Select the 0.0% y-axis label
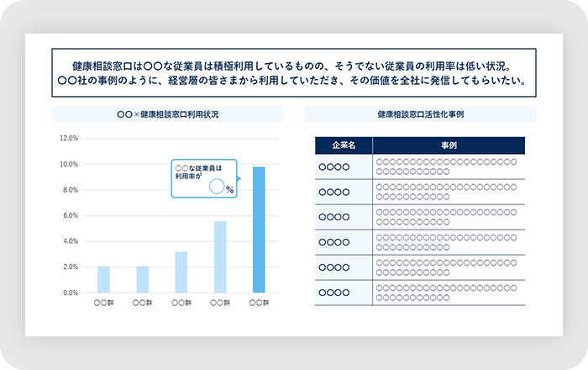588x370 pixels. coord(68,293)
